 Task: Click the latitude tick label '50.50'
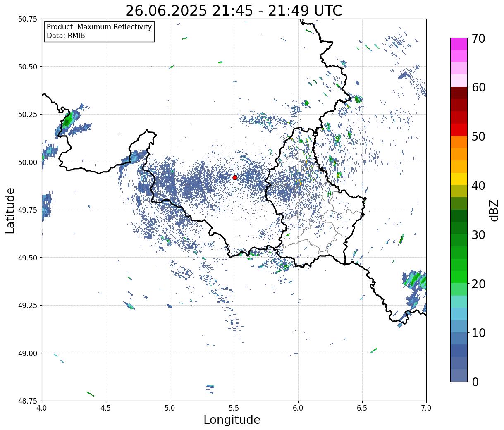pos(28,67)
